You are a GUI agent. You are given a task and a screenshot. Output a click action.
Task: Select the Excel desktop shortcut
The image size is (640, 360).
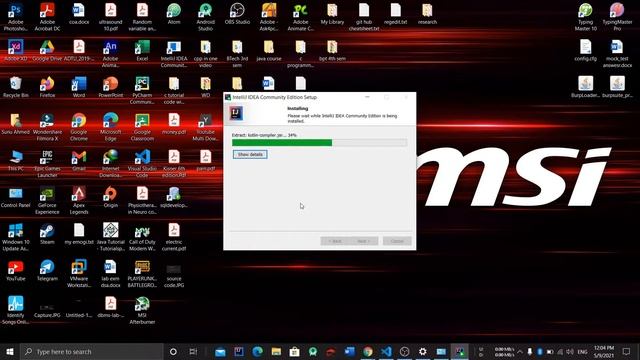pos(142,50)
